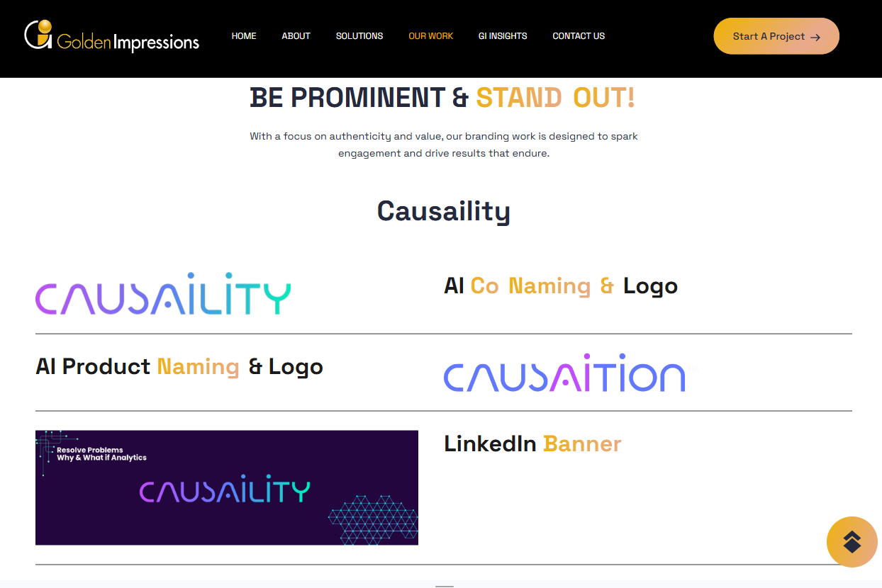Click the round orange stacked-diamonds floating button
Image resolution: width=882 pixels, height=588 pixels.
click(x=852, y=542)
